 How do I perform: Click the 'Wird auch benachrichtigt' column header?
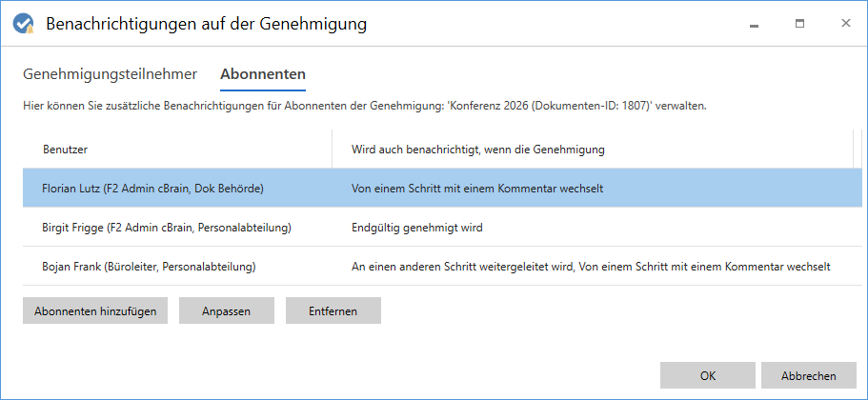tap(593, 150)
